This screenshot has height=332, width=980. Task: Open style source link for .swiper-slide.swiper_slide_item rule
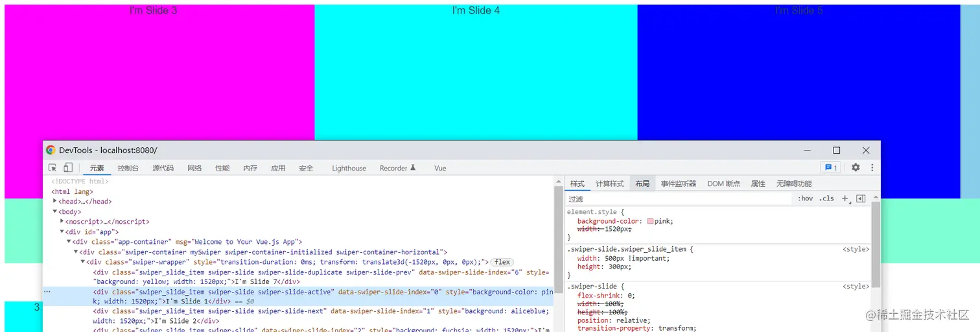(x=856, y=249)
